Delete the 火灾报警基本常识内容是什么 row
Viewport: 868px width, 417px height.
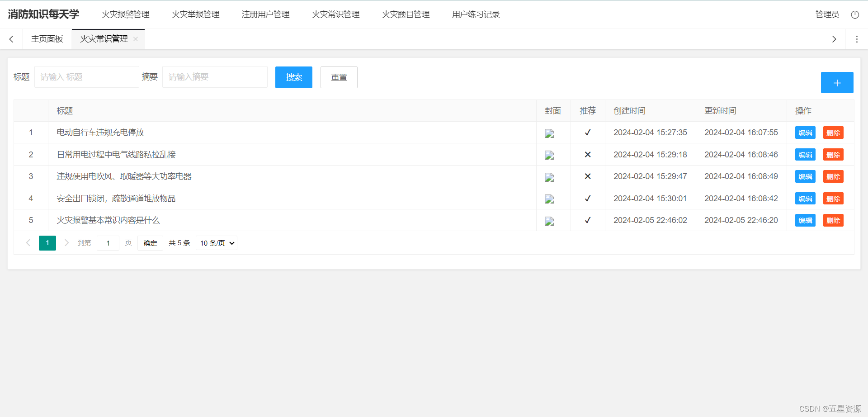pyautogui.click(x=833, y=220)
